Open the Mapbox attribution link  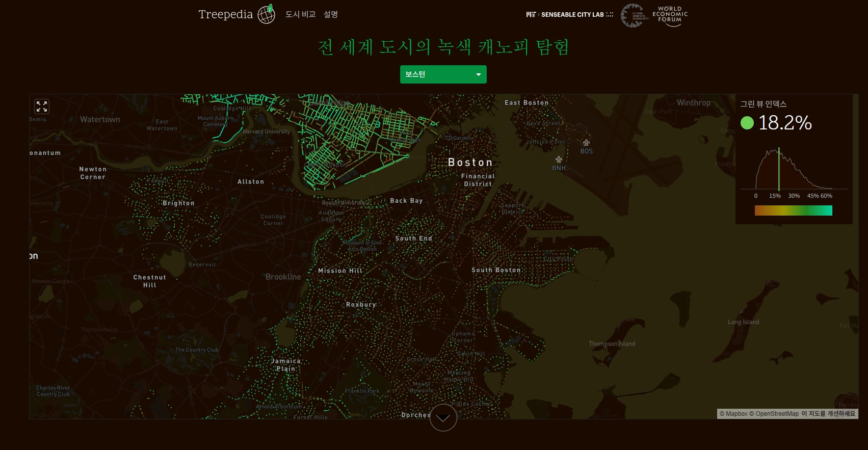click(x=733, y=414)
